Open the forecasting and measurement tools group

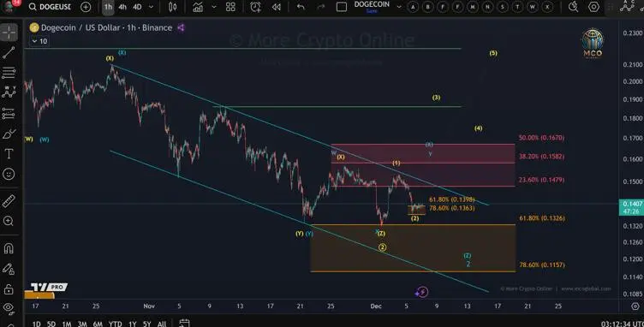click(9, 113)
